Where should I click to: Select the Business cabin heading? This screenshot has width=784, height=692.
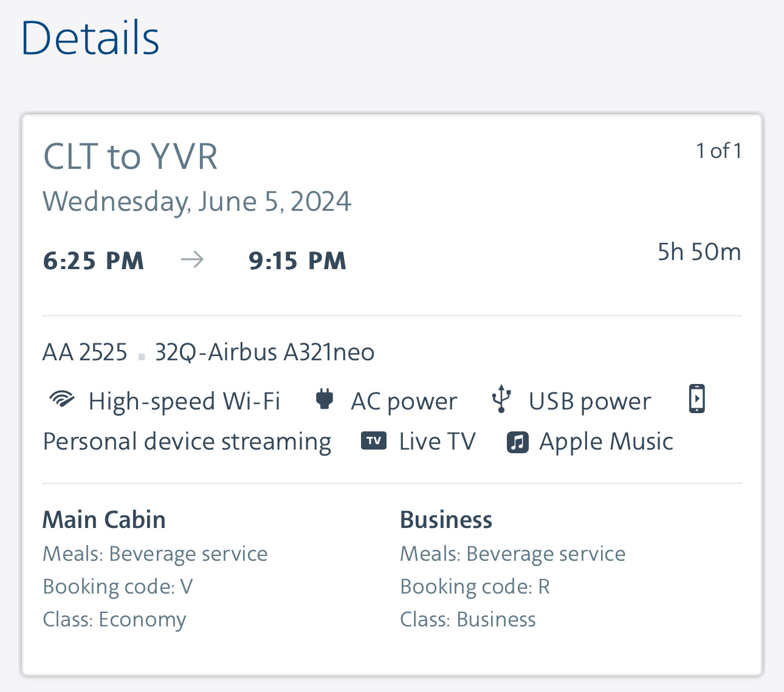pos(445,520)
